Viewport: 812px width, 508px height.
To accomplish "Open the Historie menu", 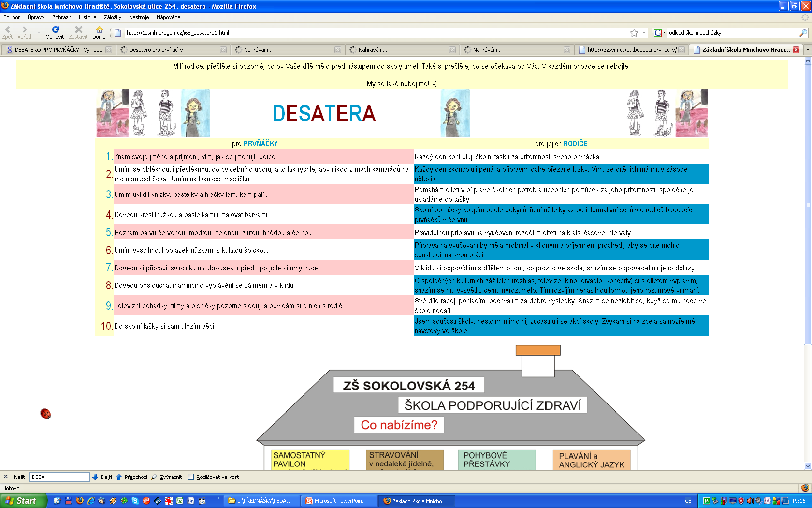I will (87, 17).
